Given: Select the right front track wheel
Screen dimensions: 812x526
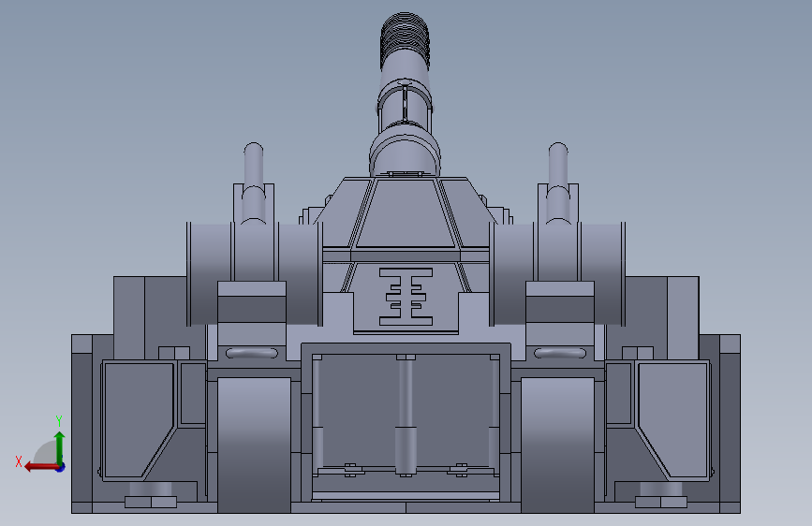Looking at the screenshot, I should (557, 446).
